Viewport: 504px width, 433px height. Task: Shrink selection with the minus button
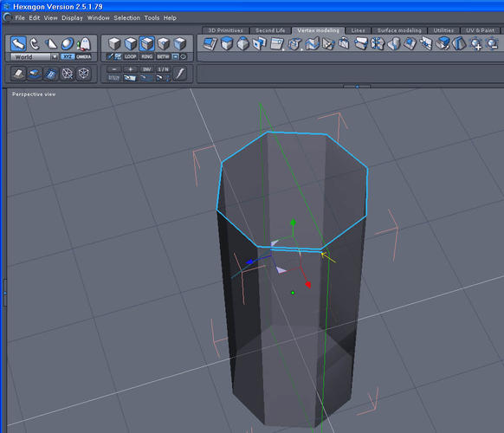click(x=114, y=69)
